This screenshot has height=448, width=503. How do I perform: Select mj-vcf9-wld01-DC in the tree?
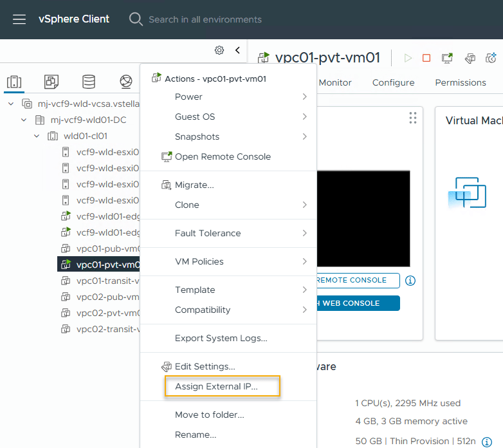88,120
